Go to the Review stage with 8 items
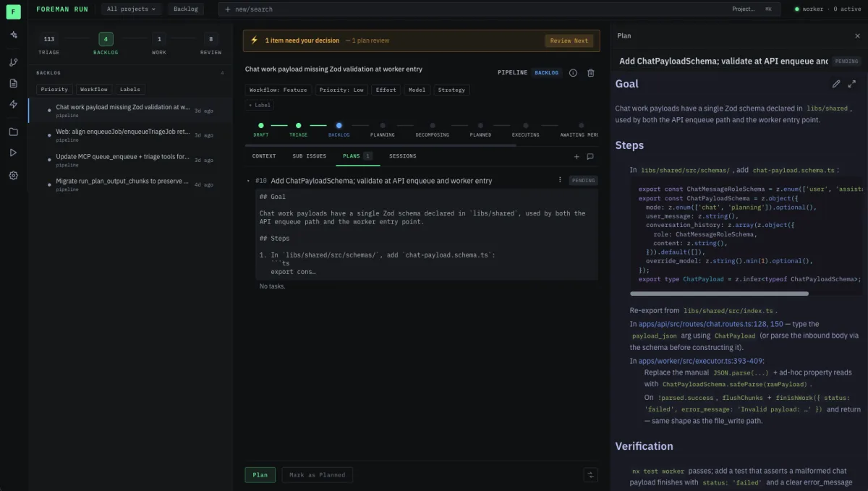Viewport: 868px width, 491px height. pos(211,43)
